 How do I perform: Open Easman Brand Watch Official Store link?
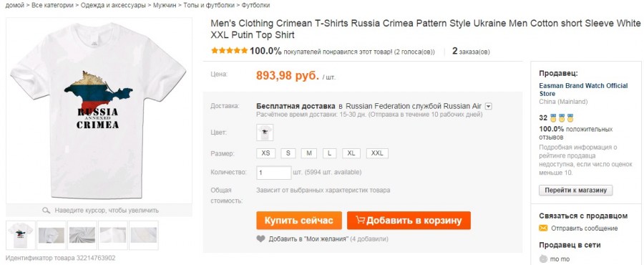(x=583, y=90)
